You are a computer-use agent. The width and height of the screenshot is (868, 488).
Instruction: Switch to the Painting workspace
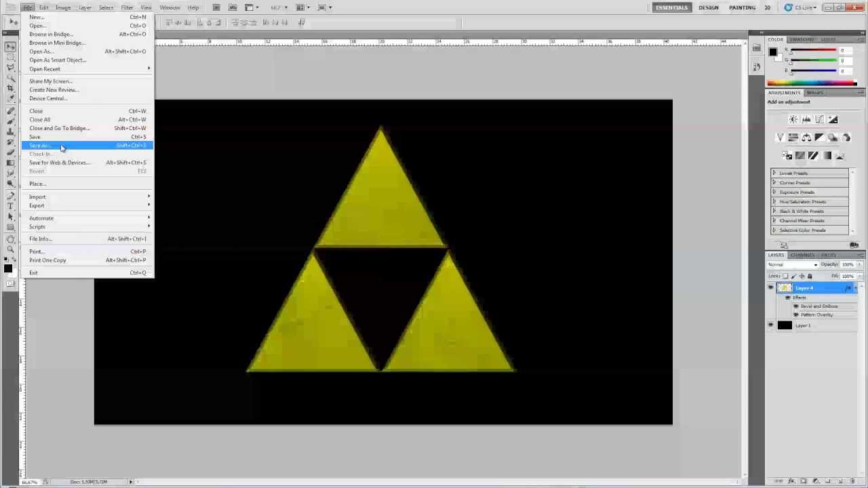pyautogui.click(x=742, y=7)
